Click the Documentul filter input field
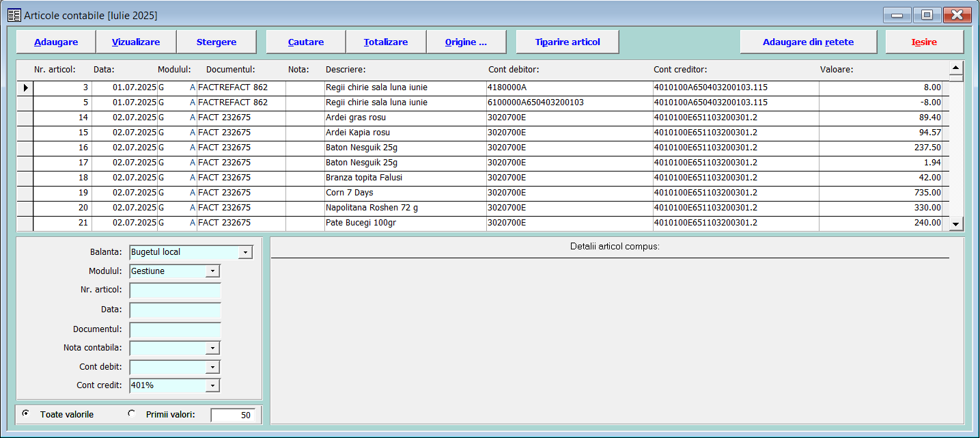980x438 pixels. tap(175, 329)
